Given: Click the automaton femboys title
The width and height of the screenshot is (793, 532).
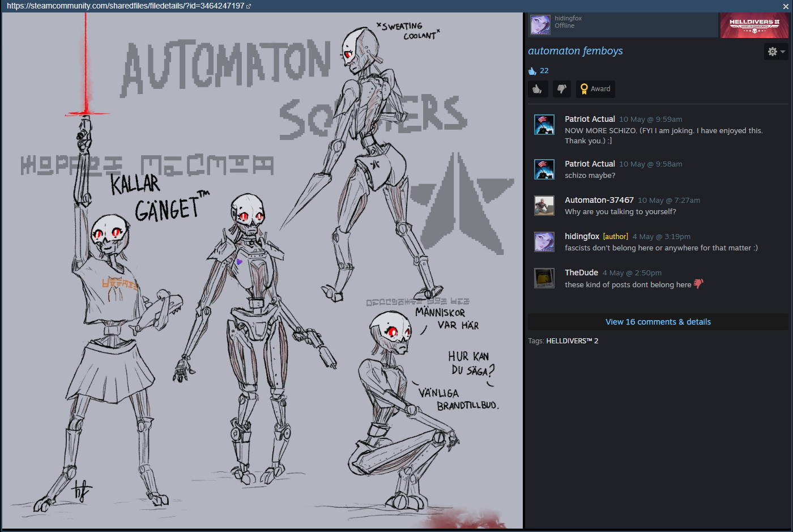Looking at the screenshot, I should tap(575, 51).
